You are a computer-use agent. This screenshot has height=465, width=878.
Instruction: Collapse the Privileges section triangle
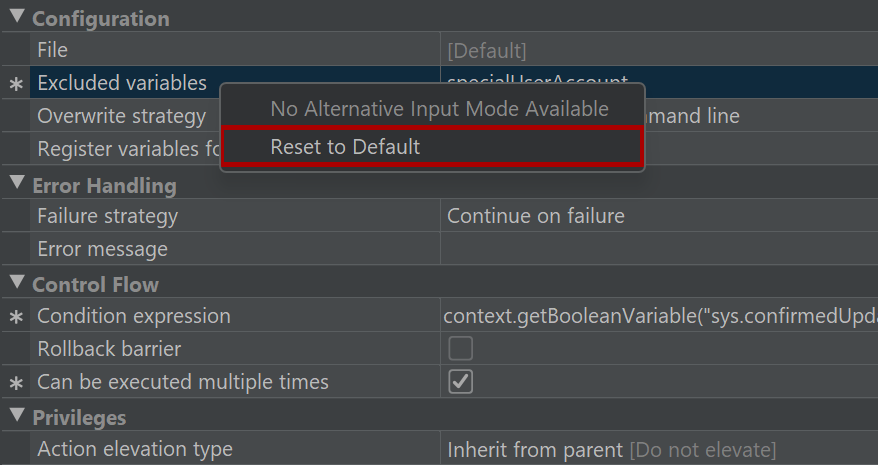point(17,415)
